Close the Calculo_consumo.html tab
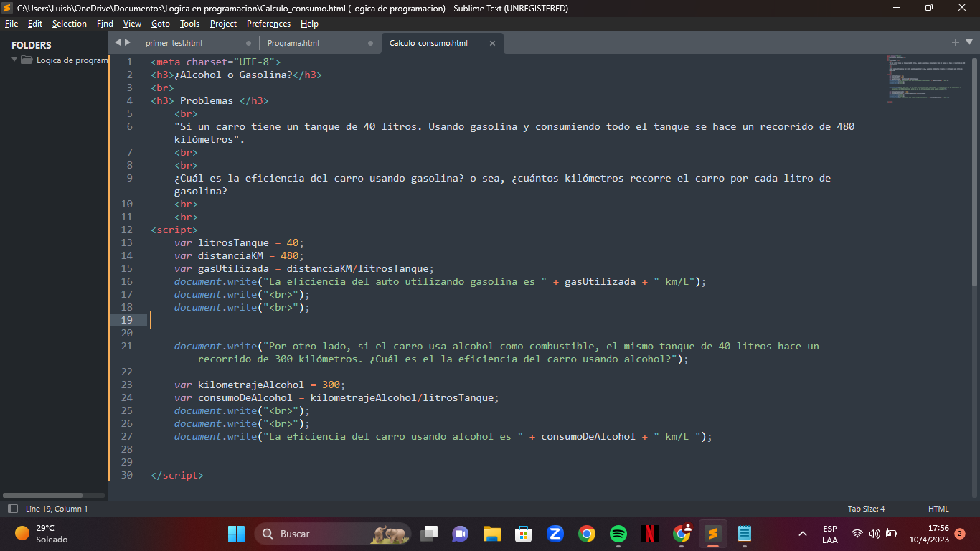The height and width of the screenshot is (551, 980). [492, 43]
